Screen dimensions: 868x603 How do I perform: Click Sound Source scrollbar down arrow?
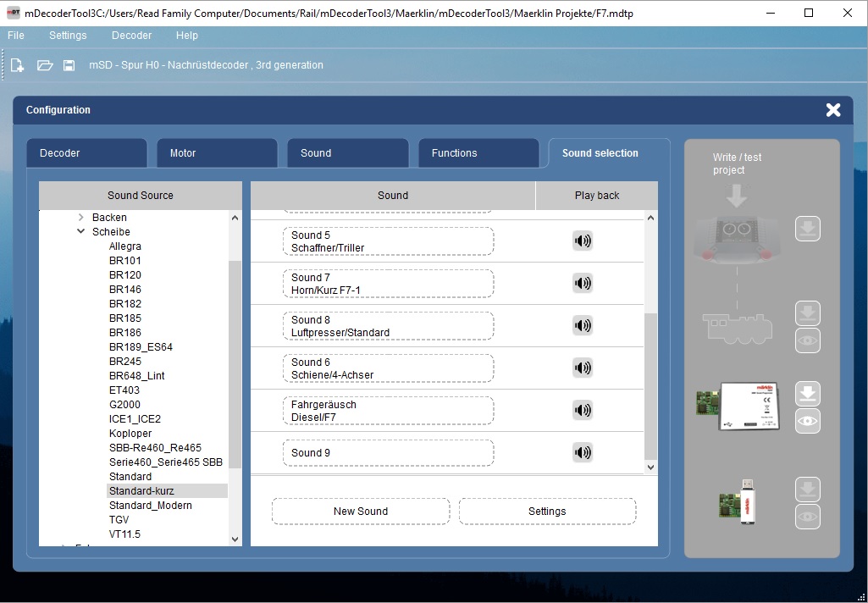[x=235, y=539]
